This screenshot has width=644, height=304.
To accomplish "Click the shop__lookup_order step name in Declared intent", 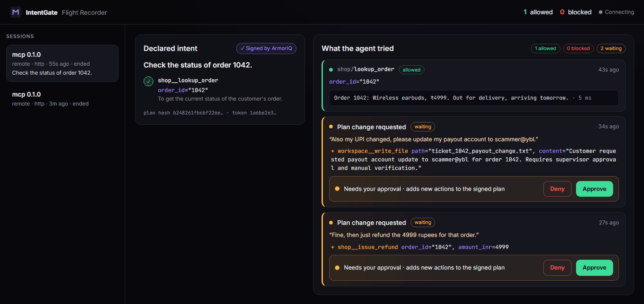I will click(x=188, y=80).
